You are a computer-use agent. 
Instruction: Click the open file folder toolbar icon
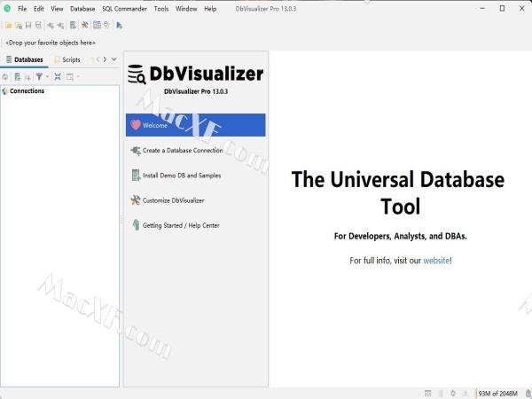pos(9,25)
